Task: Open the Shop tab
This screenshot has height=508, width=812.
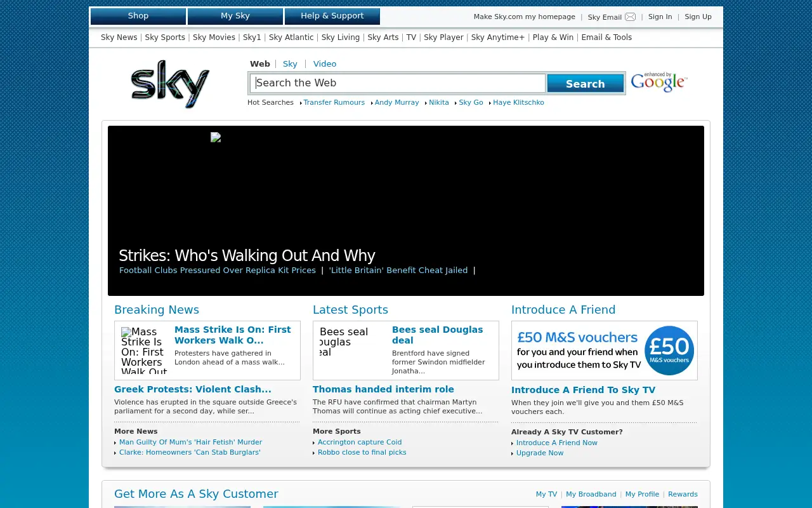Action: point(138,16)
